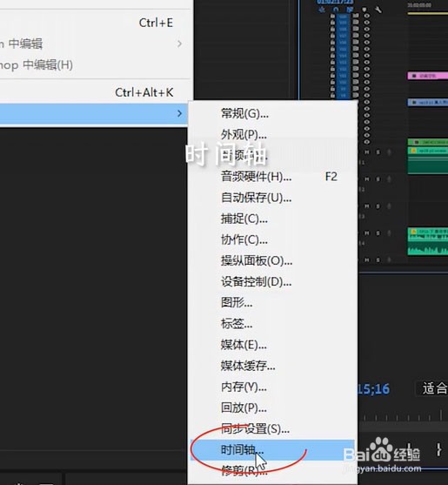Viewport: 448px width, 485px height.
Task: Open 外观(P)... preferences
Action: (x=273, y=135)
